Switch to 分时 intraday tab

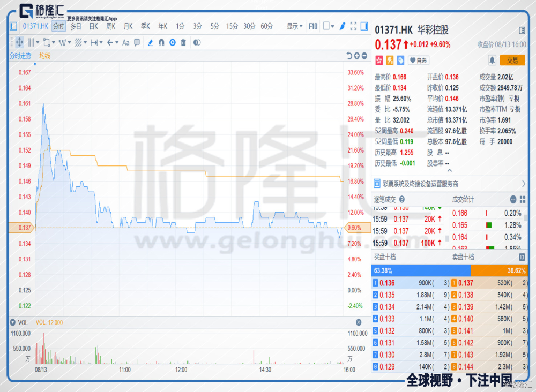tap(58, 26)
